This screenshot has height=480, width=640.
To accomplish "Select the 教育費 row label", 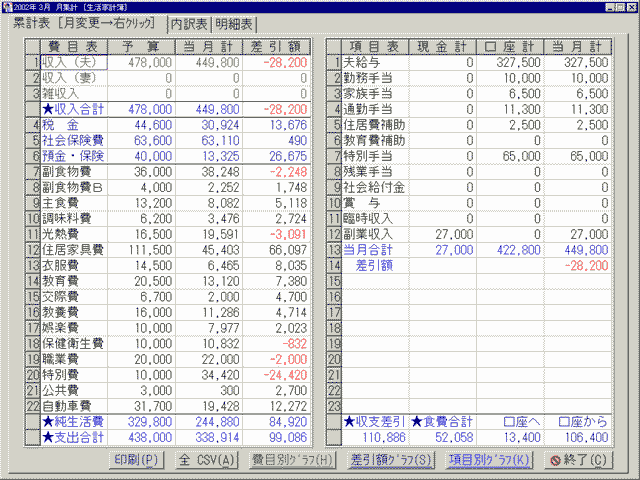I will click(74, 281).
